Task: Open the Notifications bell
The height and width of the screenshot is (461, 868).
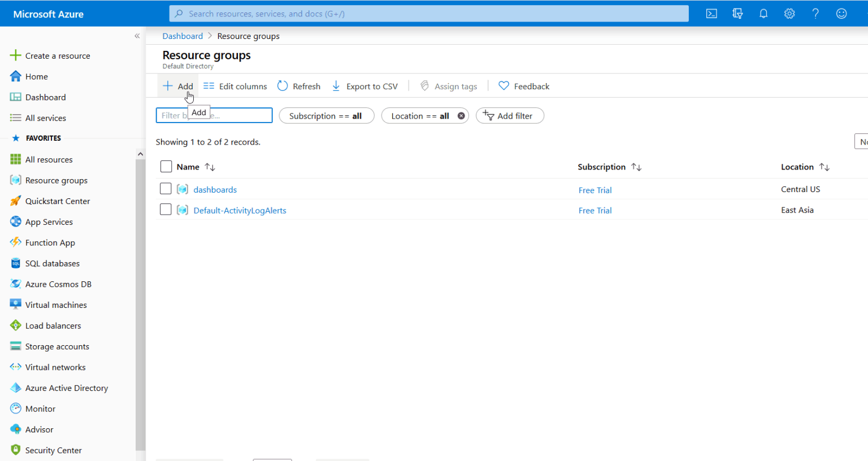Action: coord(763,14)
